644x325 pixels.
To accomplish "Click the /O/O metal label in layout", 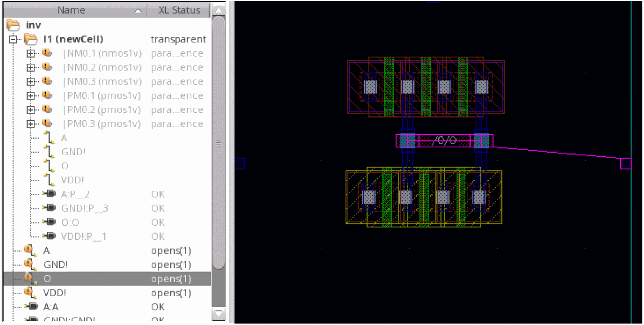I will click(x=444, y=140).
